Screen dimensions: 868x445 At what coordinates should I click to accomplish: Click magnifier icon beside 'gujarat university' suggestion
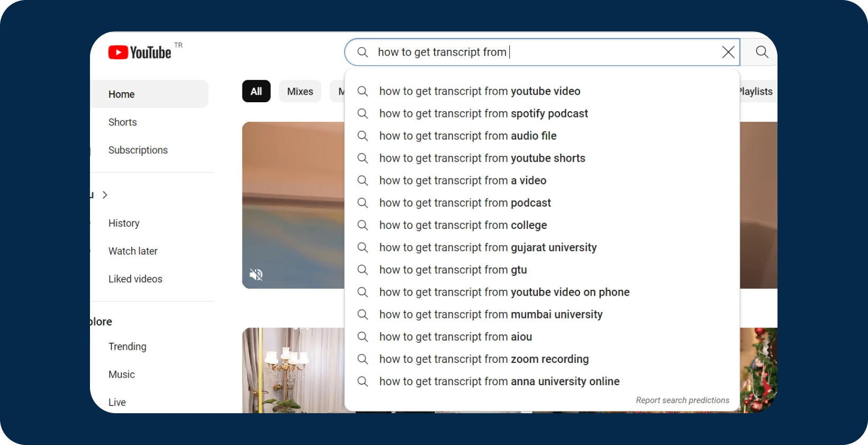point(363,247)
